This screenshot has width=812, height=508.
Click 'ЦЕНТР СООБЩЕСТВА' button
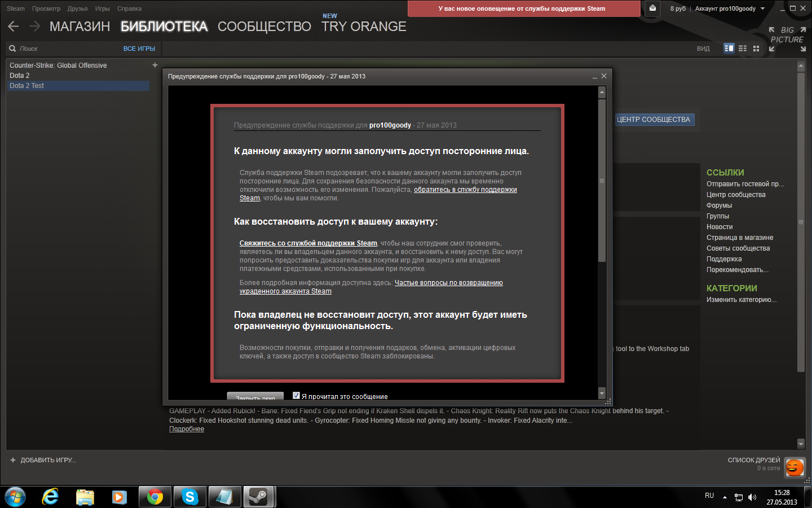click(654, 119)
